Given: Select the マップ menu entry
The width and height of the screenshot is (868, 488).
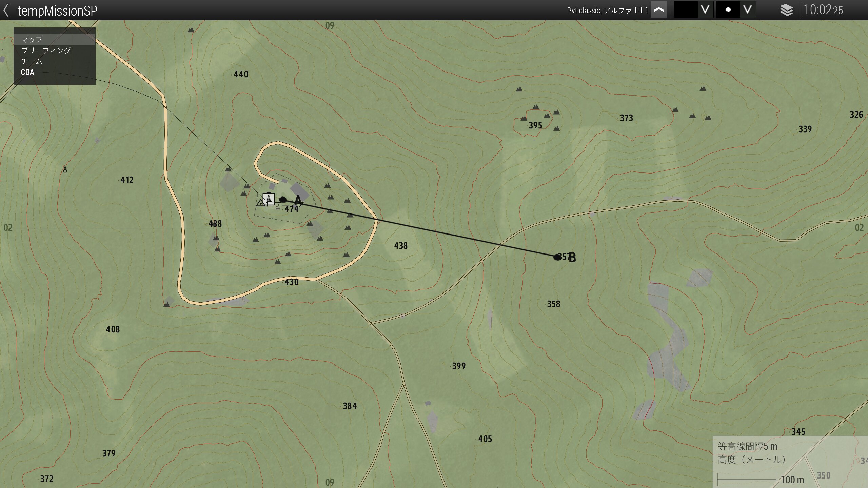Looking at the screenshot, I should pos(55,40).
